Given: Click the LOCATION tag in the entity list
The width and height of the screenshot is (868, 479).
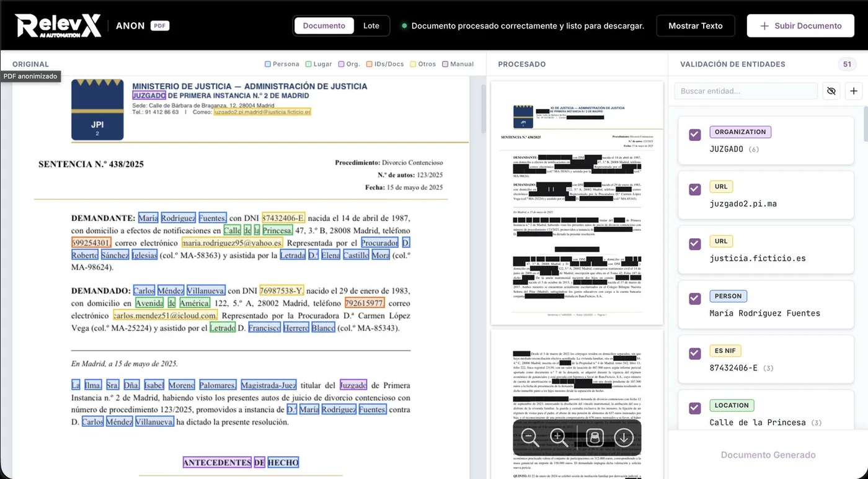Looking at the screenshot, I should (x=732, y=405).
